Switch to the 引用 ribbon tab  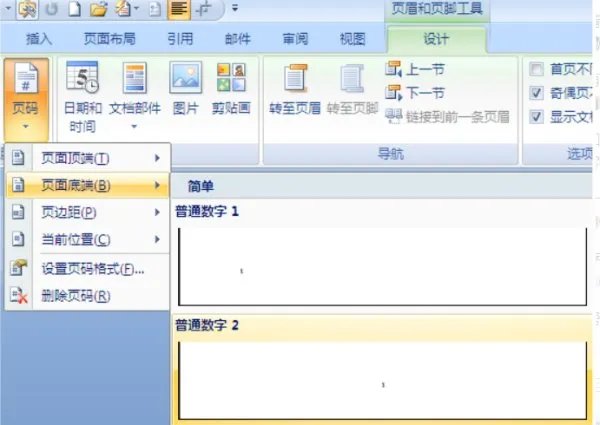point(180,39)
